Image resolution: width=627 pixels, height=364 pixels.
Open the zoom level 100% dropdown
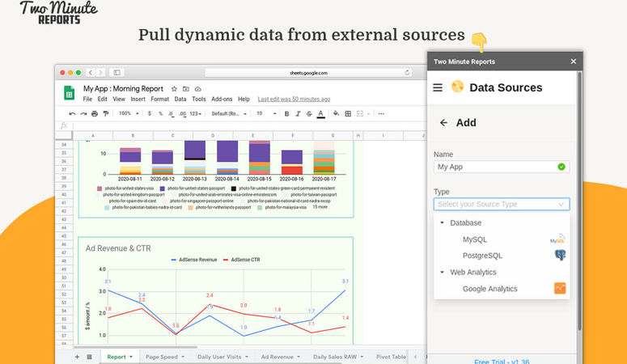click(x=129, y=113)
